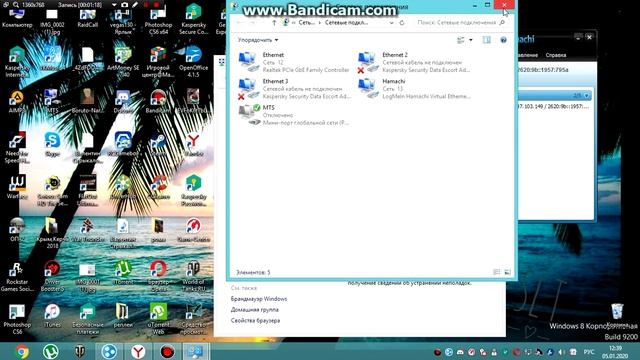Open the Справка menu in Hamachi

[556, 55]
